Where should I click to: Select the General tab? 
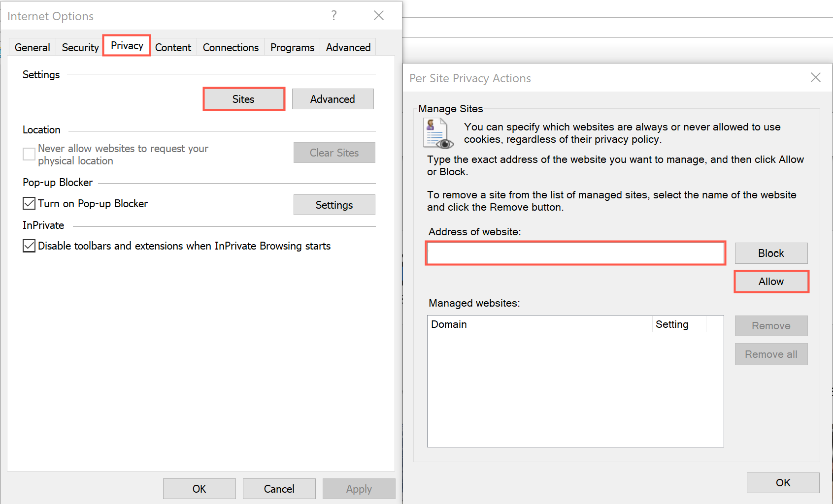tap(32, 47)
